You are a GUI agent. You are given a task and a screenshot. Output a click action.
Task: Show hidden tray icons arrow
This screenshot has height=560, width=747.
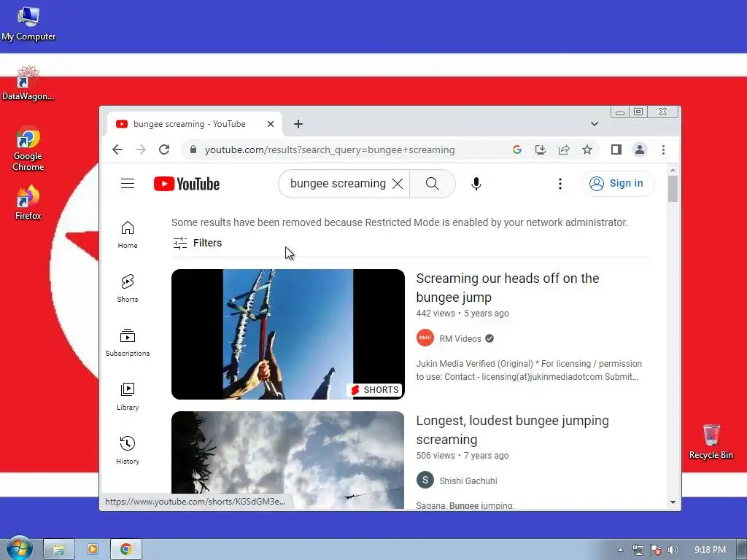620,550
